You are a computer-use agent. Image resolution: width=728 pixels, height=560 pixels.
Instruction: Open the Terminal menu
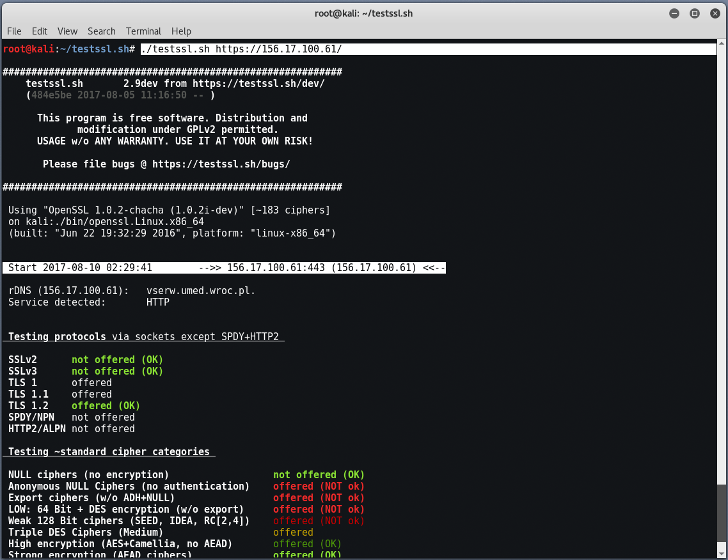[x=143, y=31]
